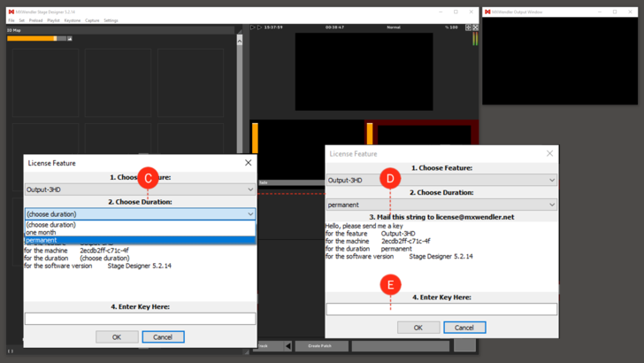This screenshot has height=363, width=644.
Task: Click Cancel in the left License Feature dialog
Action: 163,337
